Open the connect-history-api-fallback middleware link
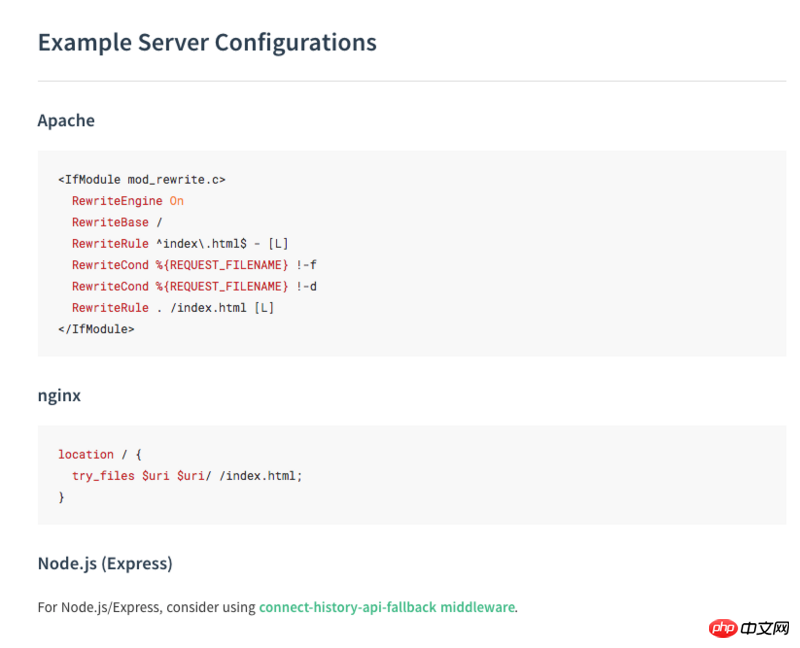The height and width of the screenshot is (648, 800). (x=387, y=607)
